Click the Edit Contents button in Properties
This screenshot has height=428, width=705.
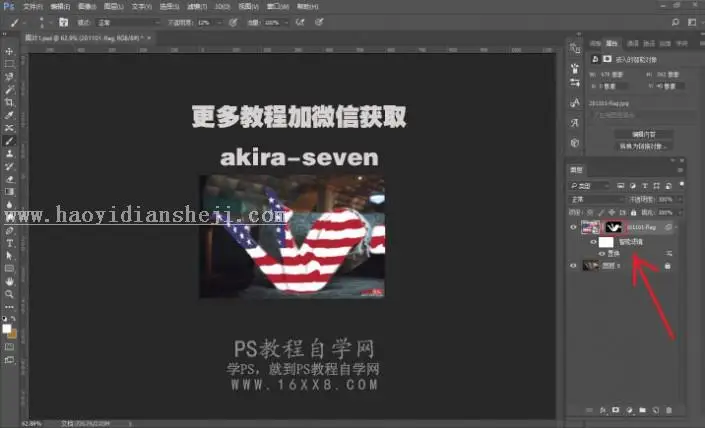(x=643, y=134)
